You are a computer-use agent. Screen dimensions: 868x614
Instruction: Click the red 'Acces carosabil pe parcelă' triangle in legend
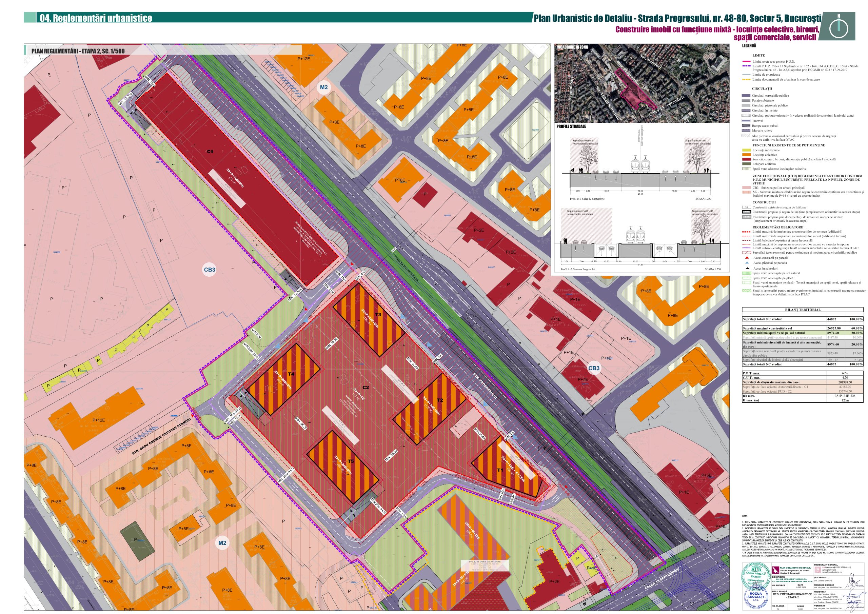click(747, 258)
